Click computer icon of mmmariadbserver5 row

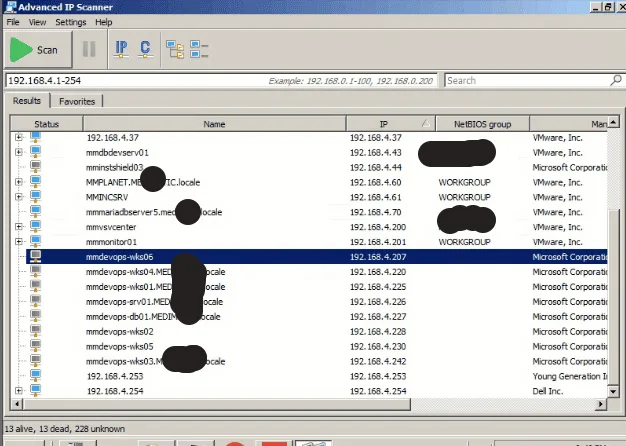[36, 212]
